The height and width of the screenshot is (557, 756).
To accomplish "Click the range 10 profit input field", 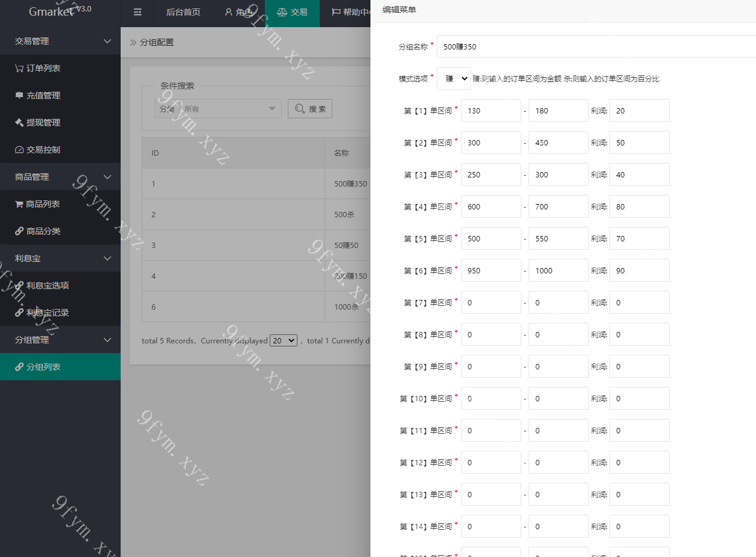I will 640,398.
